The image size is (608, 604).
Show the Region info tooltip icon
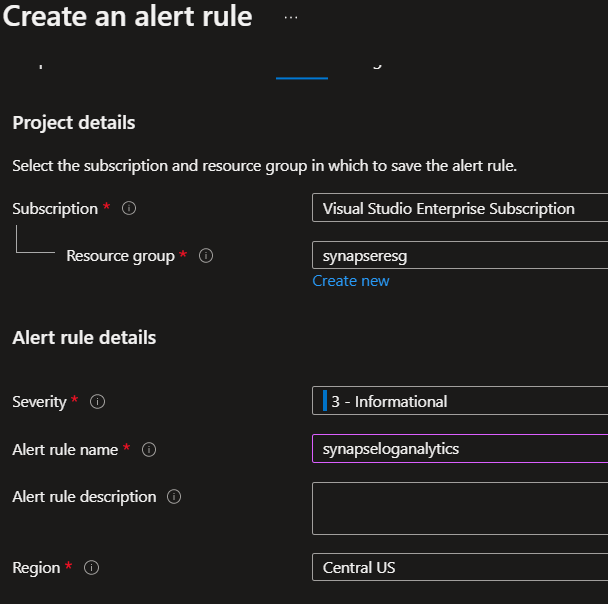(92, 568)
